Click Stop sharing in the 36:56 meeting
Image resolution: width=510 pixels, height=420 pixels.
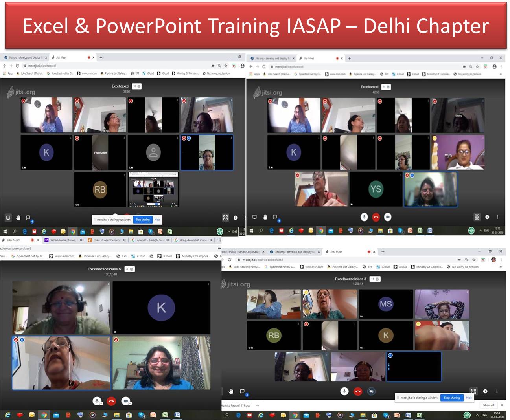click(x=143, y=220)
